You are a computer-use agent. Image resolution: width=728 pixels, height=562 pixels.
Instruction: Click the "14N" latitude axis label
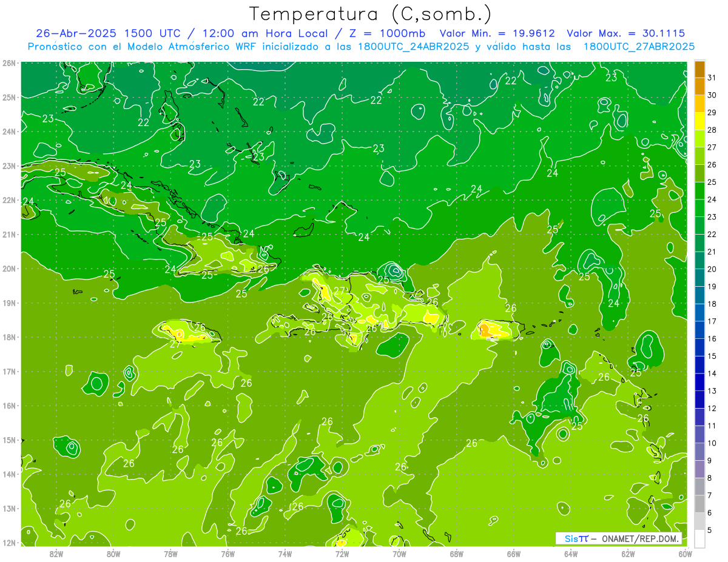click(9, 474)
